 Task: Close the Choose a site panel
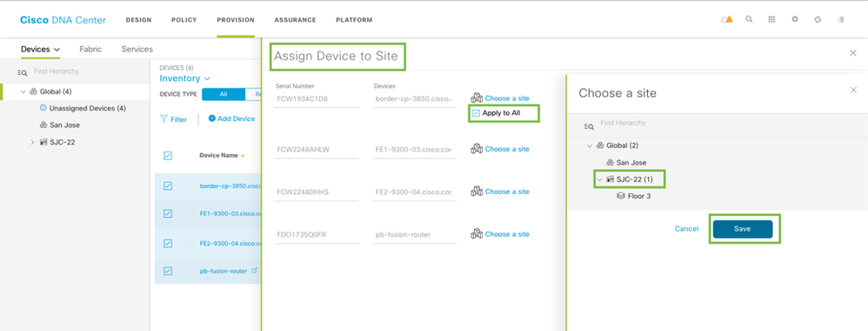pyautogui.click(x=853, y=90)
